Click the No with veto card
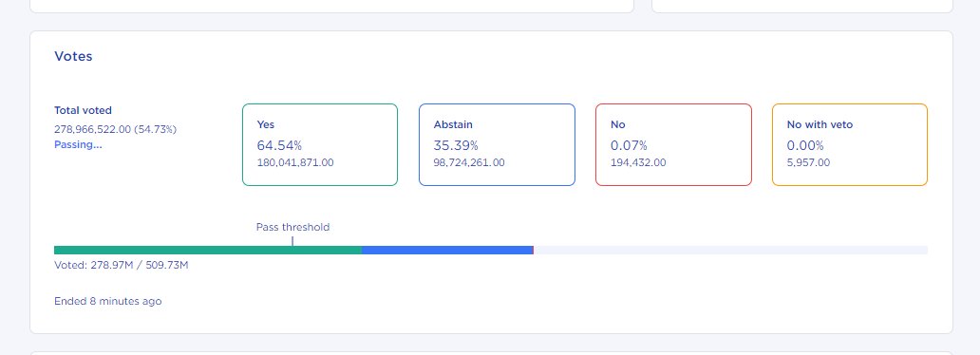This screenshot has width=980, height=355. [x=850, y=145]
